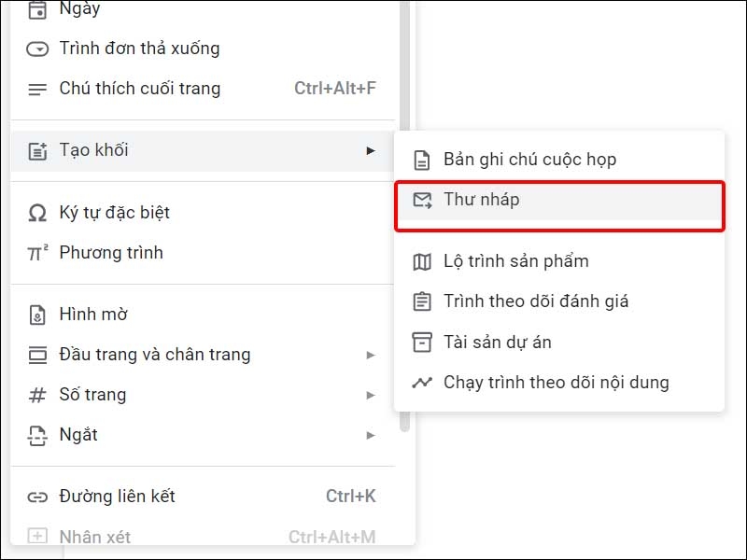
Task: Select the Ω icon for Ký tự đặc biệt
Action: (35, 212)
